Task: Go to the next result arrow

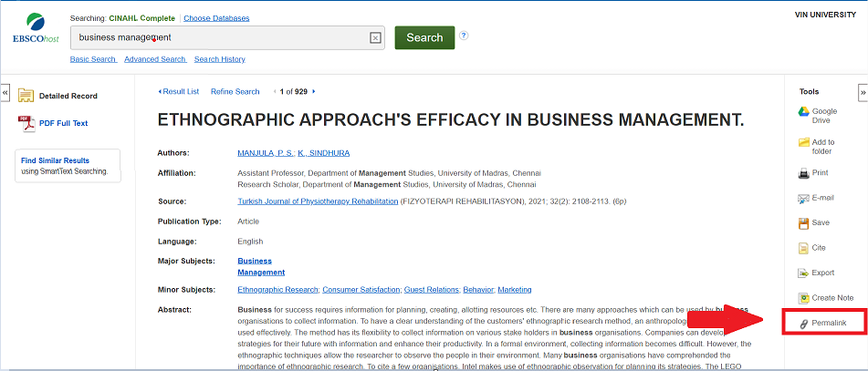Action: point(314,91)
